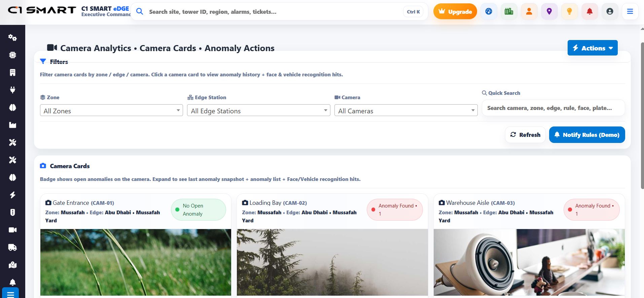Expand the All Zones dropdown
644x298 pixels.
pyautogui.click(x=111, y=110)
